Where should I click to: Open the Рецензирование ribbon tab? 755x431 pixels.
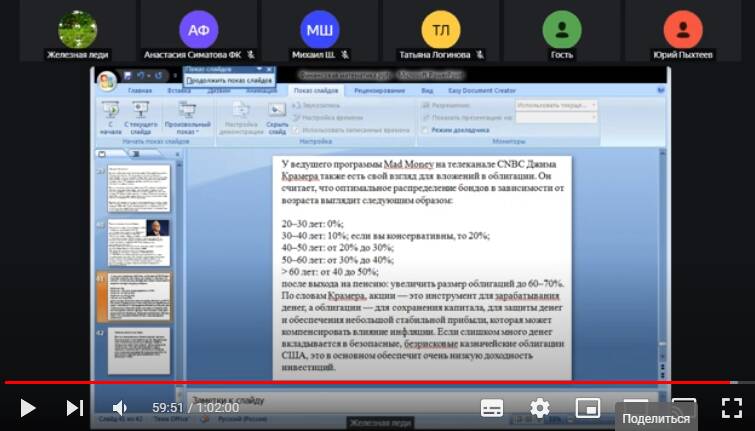click(379, 91)
